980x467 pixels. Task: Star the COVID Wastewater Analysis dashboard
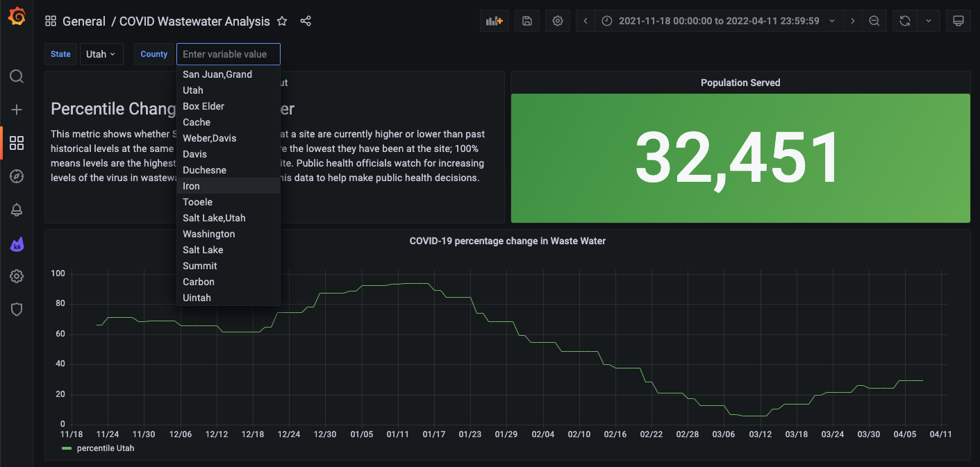coord(282,21)
